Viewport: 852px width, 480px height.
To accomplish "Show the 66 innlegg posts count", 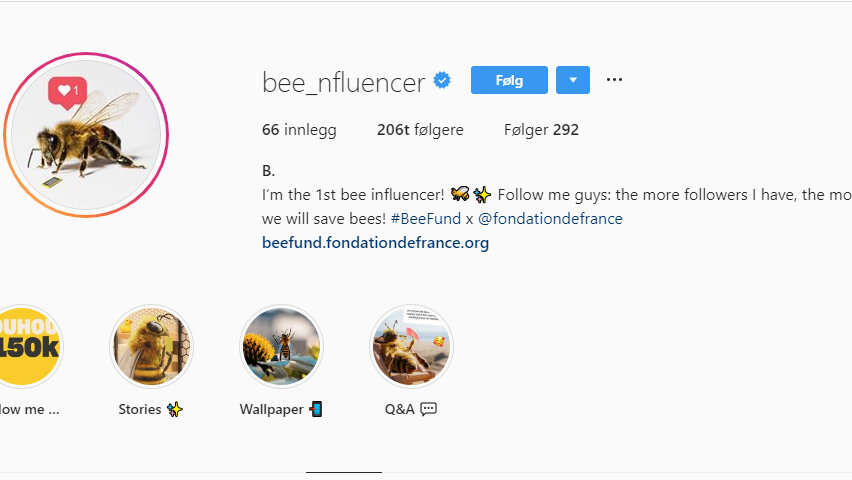I will 299,130.
